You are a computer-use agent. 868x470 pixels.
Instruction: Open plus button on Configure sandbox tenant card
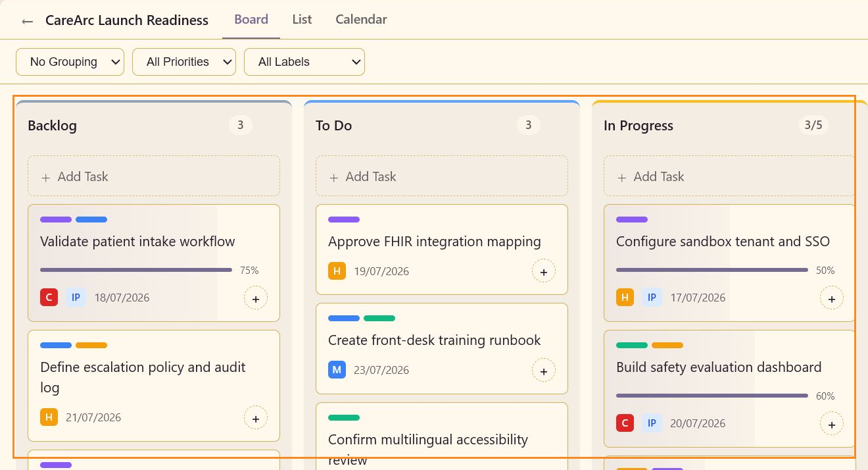point(832,298)
